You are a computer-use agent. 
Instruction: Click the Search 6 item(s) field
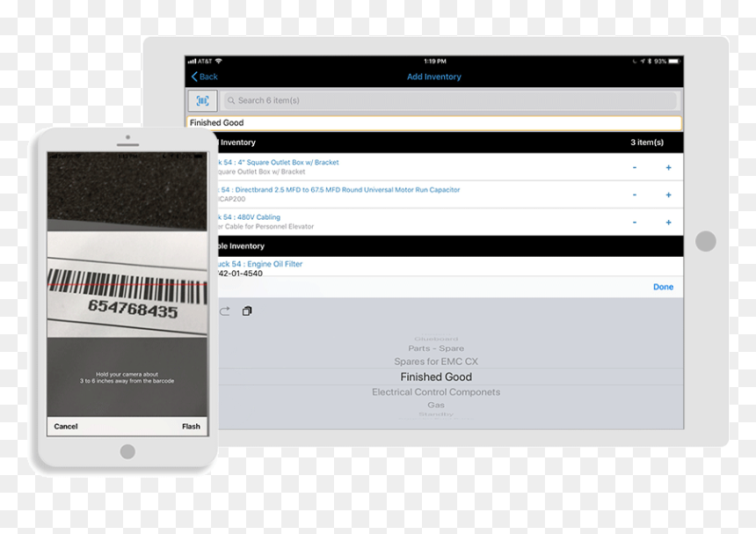click(x=450, y=101)
